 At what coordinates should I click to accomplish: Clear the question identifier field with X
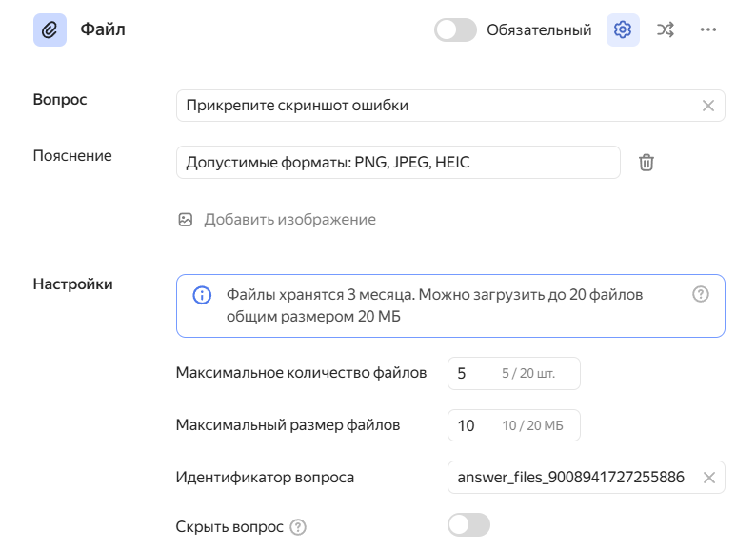coord(708,478)
